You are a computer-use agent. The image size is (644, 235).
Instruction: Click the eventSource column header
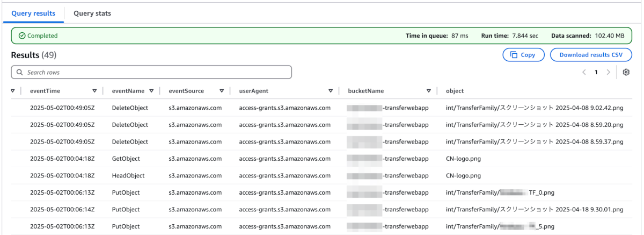[185, 91]
